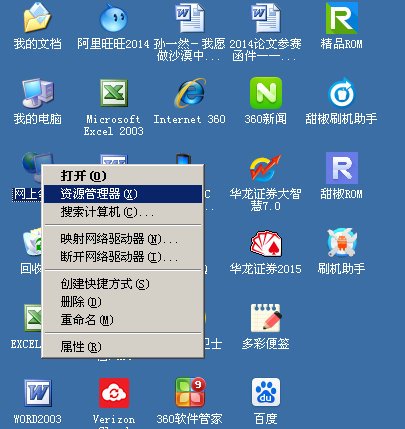The width and height of the screenshot is (405, 429).
Task: Open the 我的文档 folder icon
Action: (x=37, y=18)
